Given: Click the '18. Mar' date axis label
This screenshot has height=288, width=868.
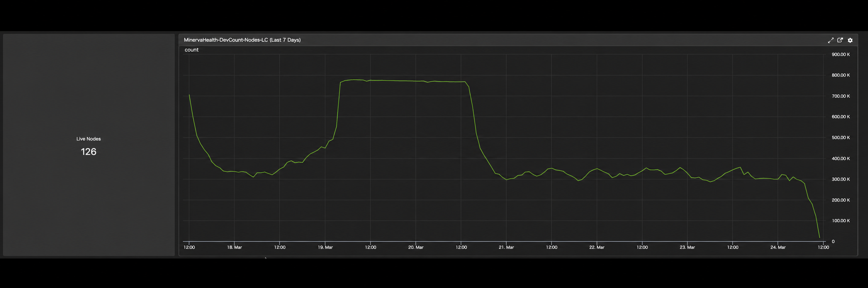Looking at the screenshot, I should click(235, 247).
